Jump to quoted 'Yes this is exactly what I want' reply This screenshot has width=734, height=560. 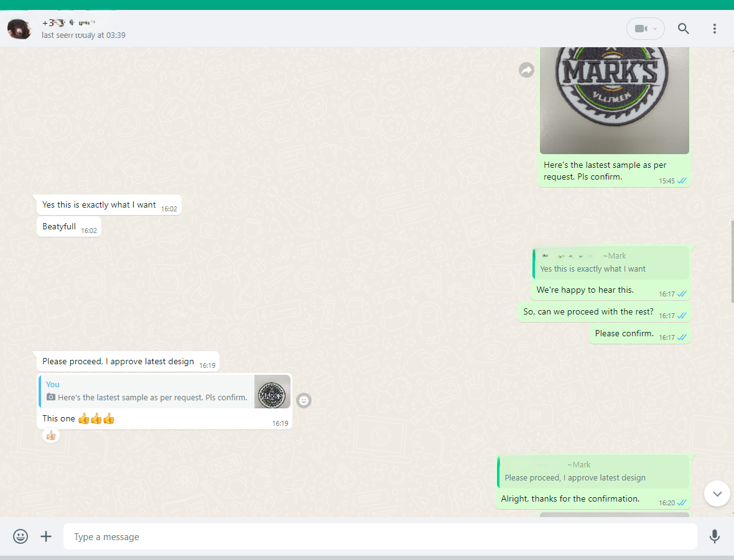(610, 262)
